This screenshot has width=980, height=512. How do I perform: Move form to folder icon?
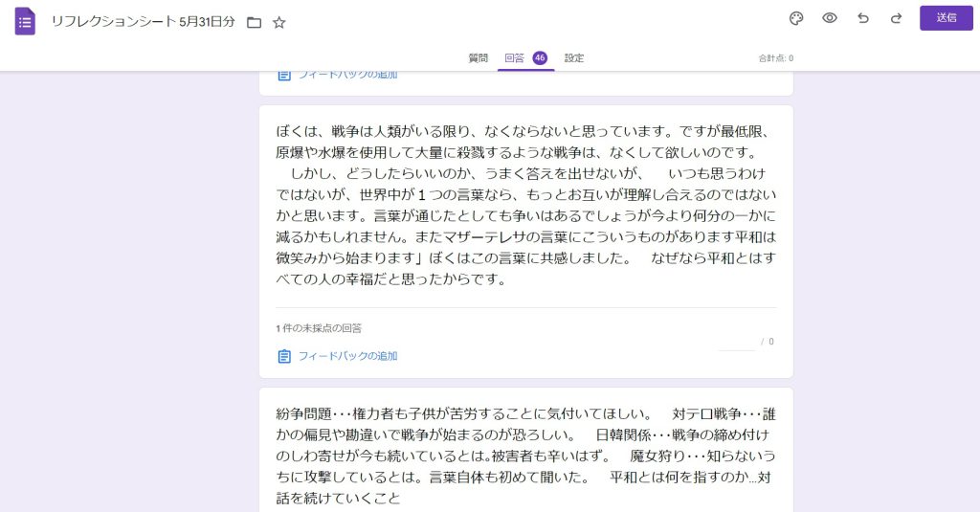point(254,23)
